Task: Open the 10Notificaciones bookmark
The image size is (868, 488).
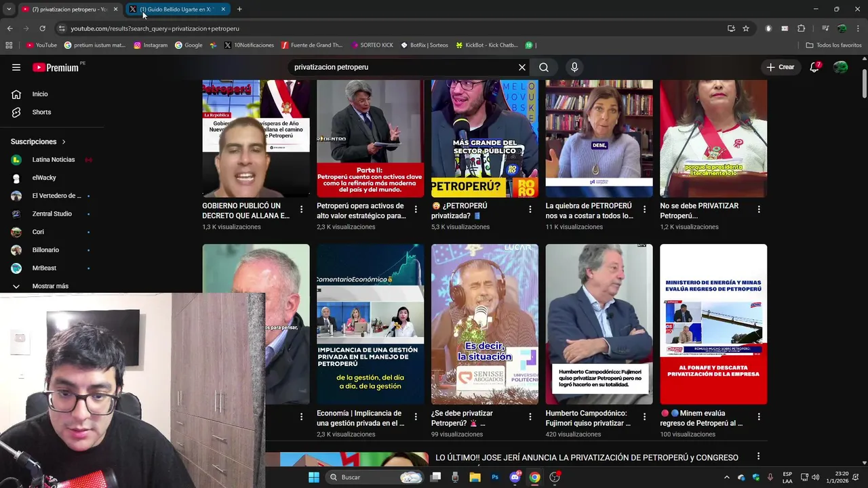Action: pyautogui.click(x=249, y=45)
